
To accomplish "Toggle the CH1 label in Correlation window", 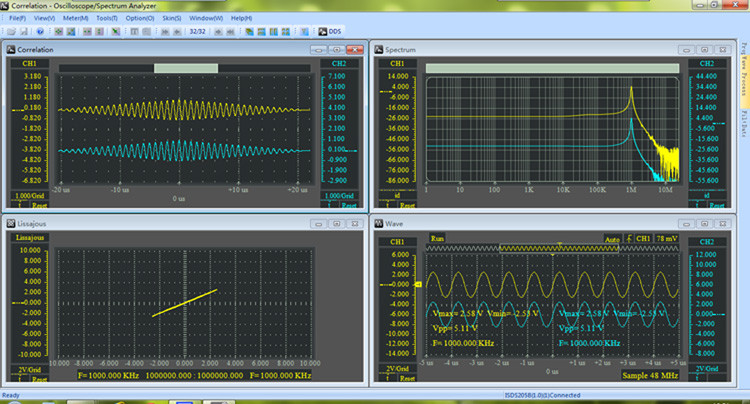I will pyautogui.click(x=30, y=63).
